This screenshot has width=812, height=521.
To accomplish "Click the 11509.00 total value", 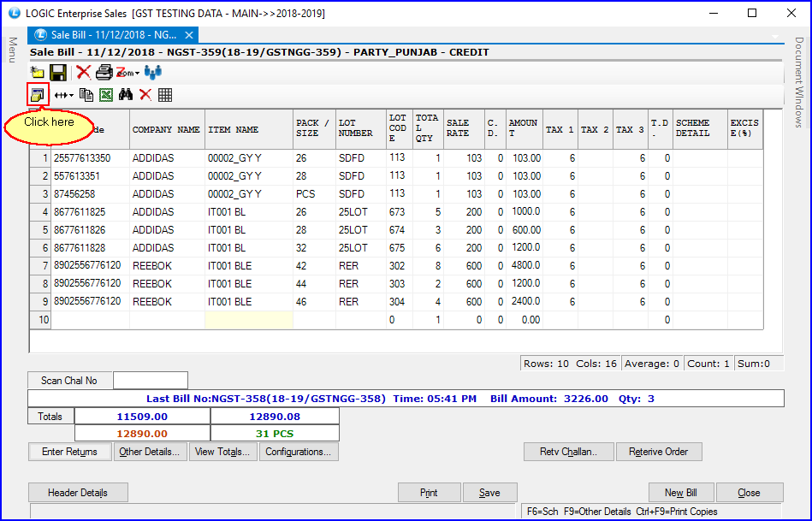I will click(142, 417).
